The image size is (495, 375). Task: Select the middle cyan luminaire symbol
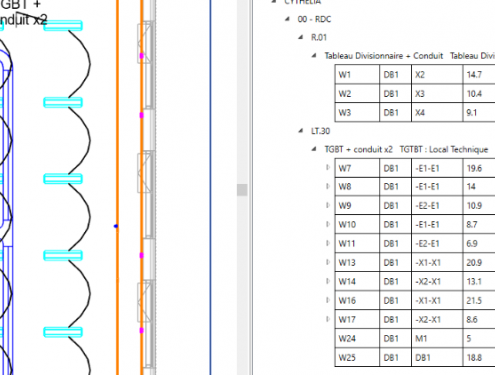63,179
